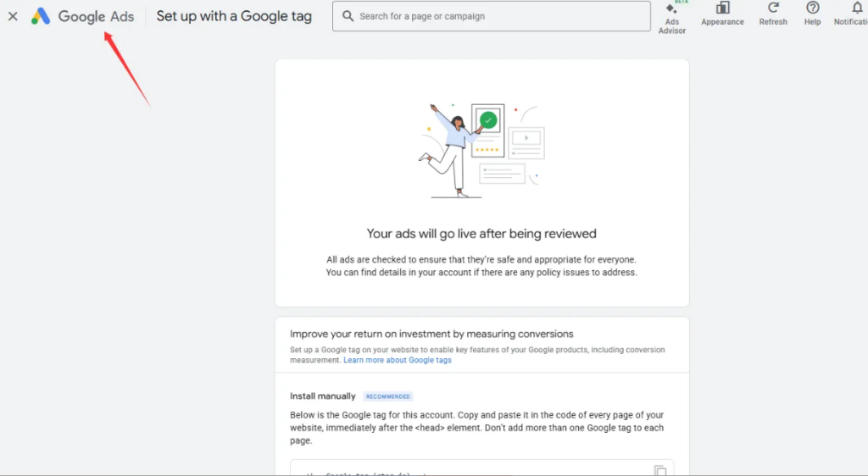Click the Install manually heading
The image size is (868, 476).
click(x=324, y=396)
